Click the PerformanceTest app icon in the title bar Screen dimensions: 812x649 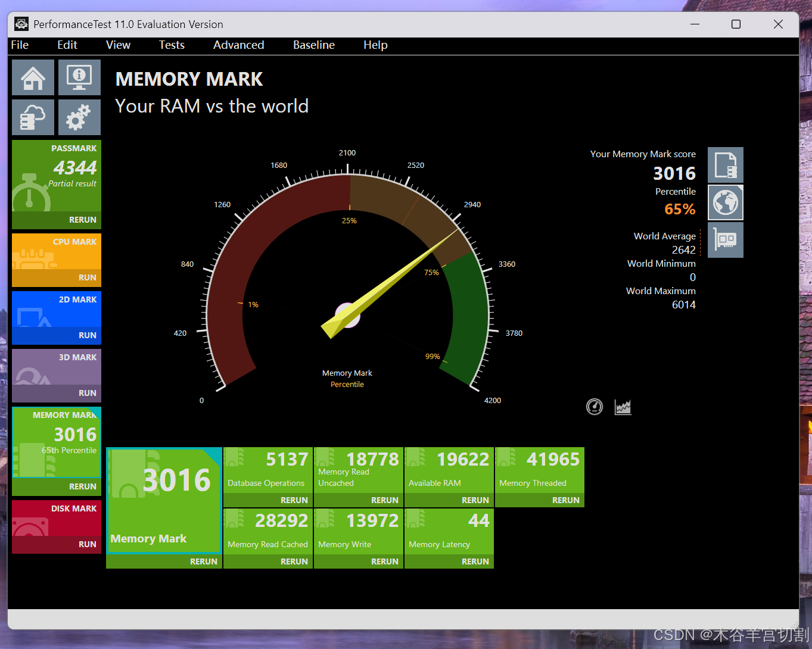pos(21,24)
